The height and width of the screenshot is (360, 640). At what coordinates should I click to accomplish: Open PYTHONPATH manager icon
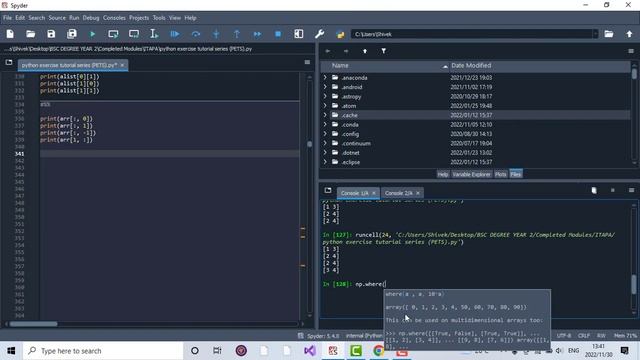(x=340, y=34)
